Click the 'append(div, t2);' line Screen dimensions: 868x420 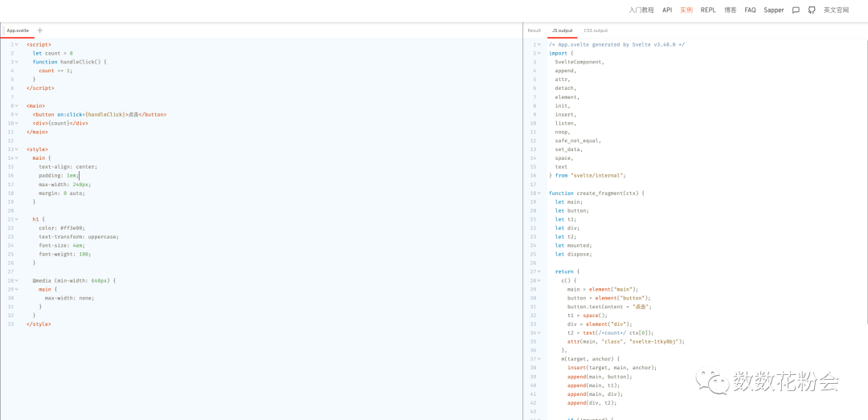(592, 403)
